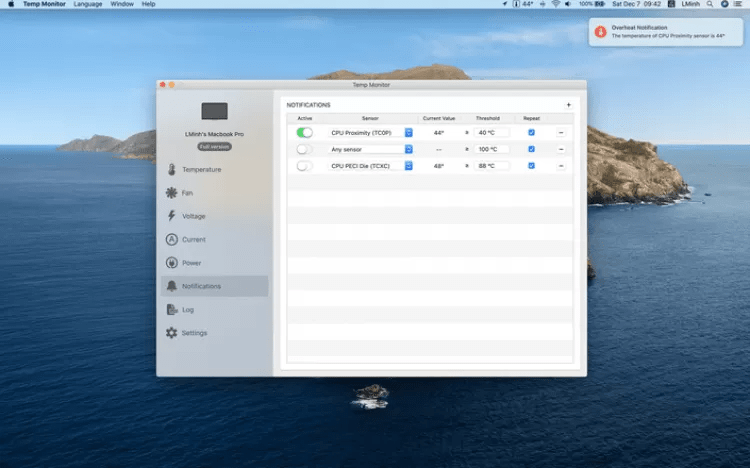Disable the CPU Proximity notification toggle
This screenshot has height=468, width=750.
(x=304, y=132)
